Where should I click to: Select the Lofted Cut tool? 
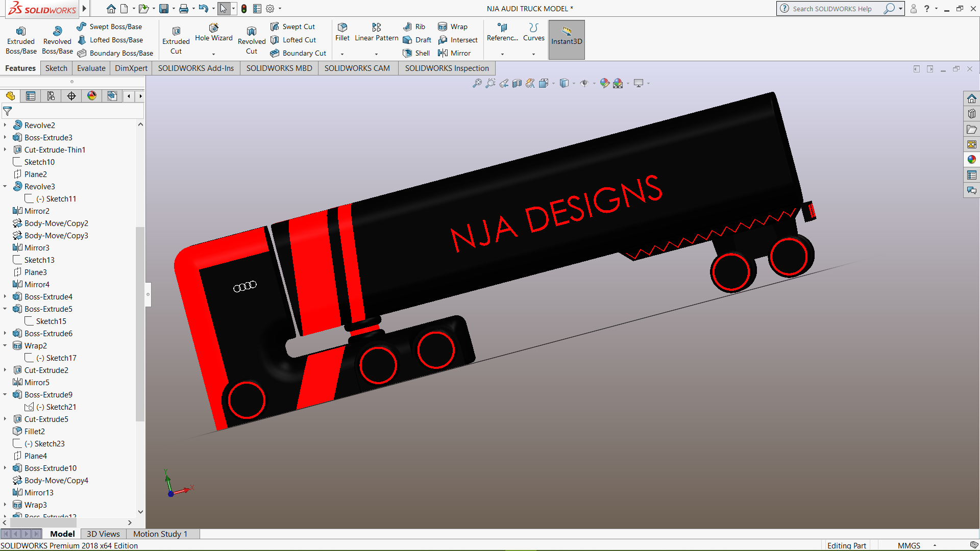pos(293,40)
